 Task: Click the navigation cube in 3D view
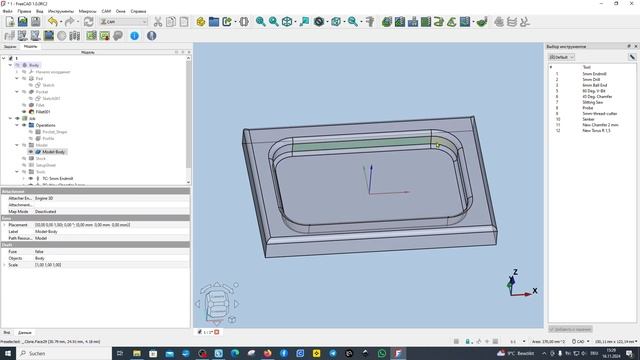pyautogui.click(x=217, y=304)
